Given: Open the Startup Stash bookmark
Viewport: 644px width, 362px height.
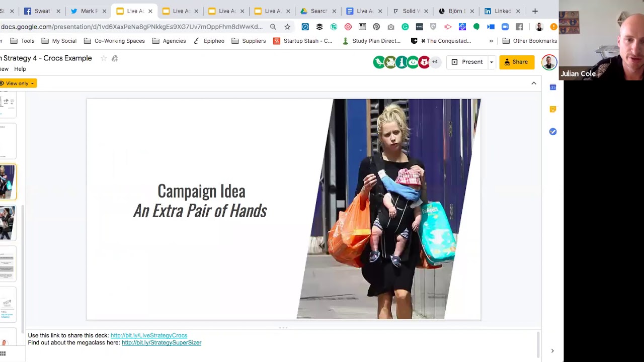Looking at the screenshot, I should pos(303,41).
